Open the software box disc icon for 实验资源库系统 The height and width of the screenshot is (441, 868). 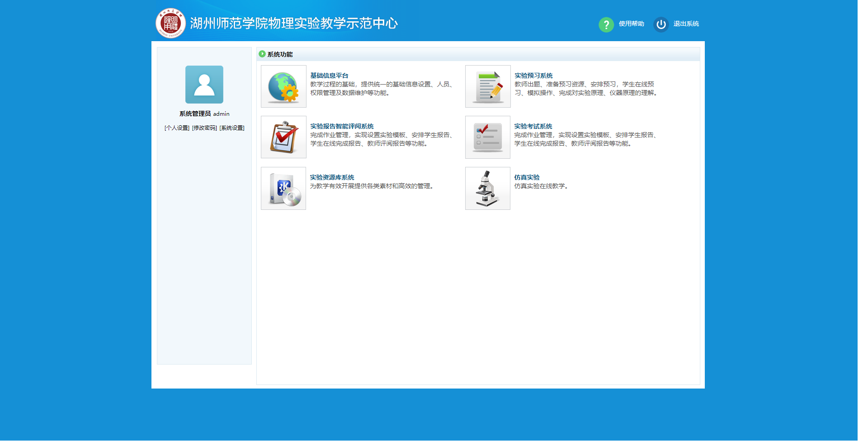pos(283,188)
